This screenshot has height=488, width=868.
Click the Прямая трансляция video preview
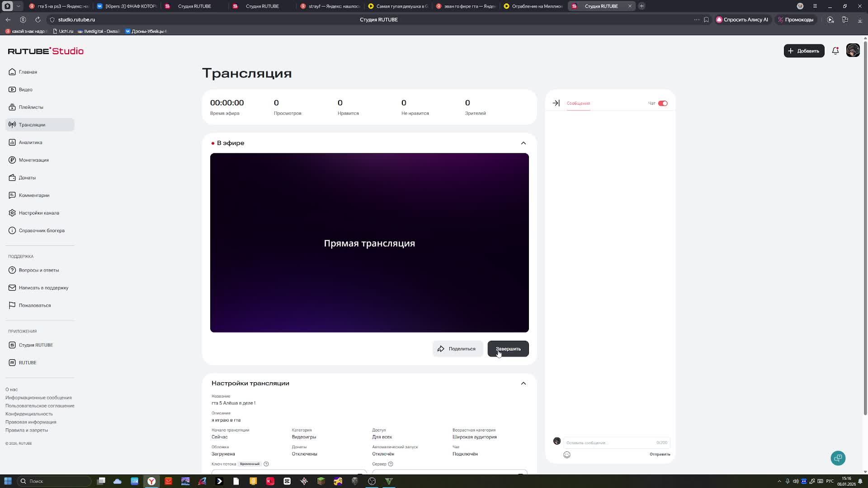click(x=369, y=243)
